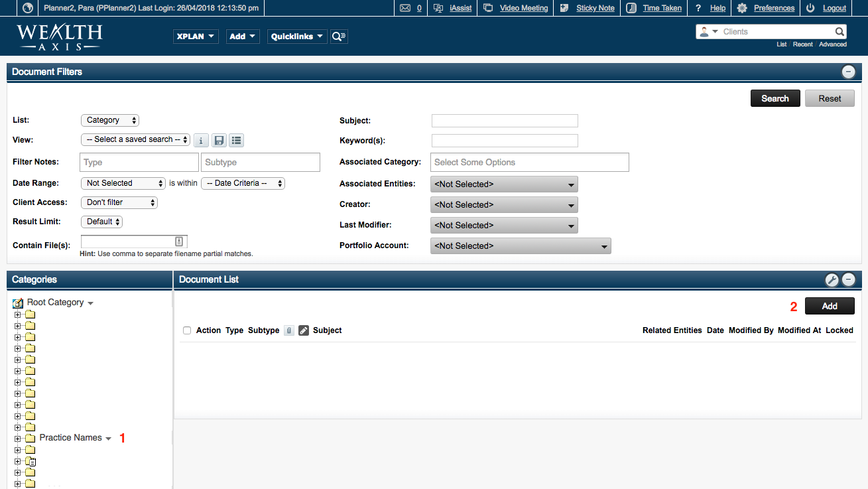Image resolution: width=868 pixels, height=489 pixels.
Task: Open the iAssist link
Action: tap(461, 8)
